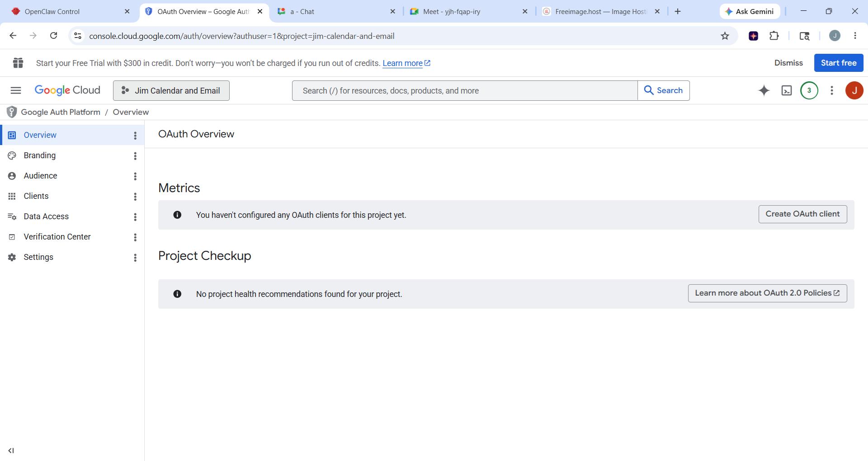Open Google Cloud utilities three-dot menu

coord(832,90)
